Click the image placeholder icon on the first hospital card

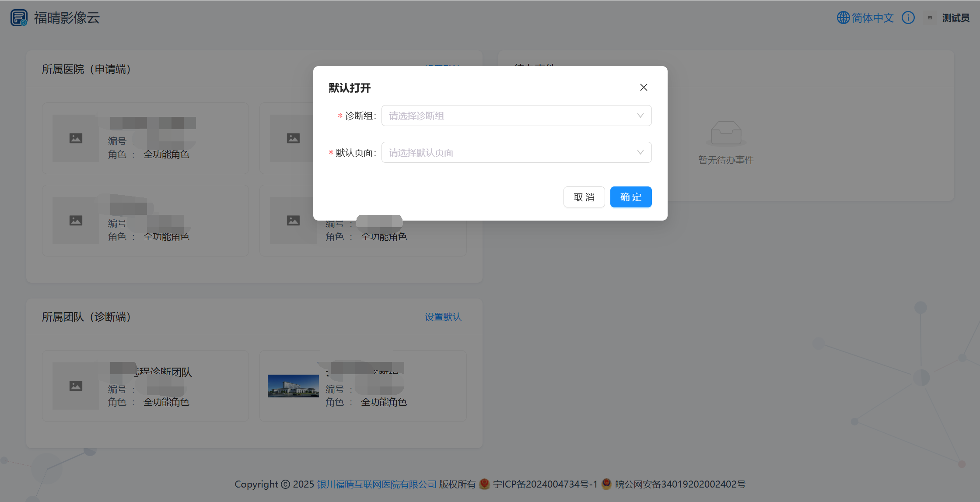coord(76,138)
